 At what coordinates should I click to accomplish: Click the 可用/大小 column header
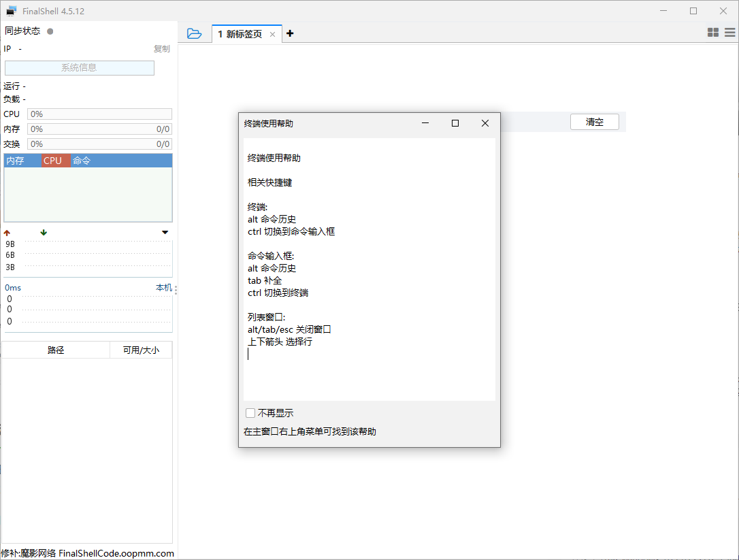click(141, 350)
